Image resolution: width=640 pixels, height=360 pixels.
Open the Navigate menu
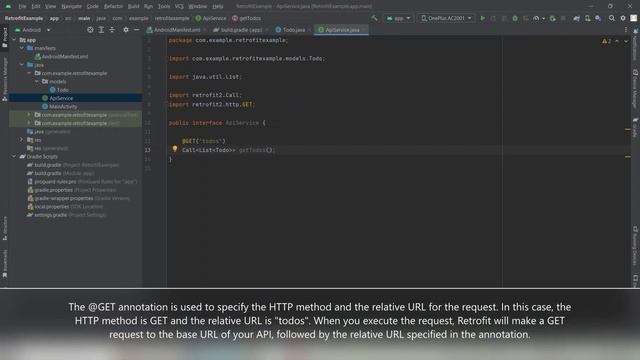pos(71,7)
